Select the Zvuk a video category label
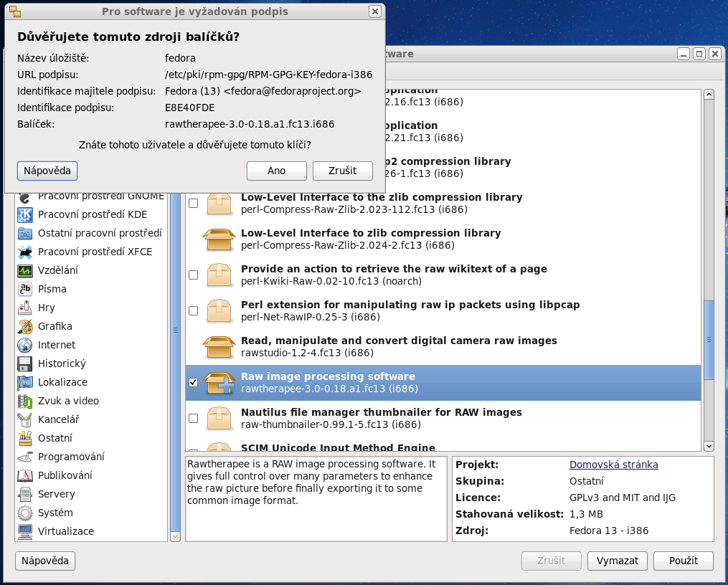The image size is (728, 585). coord(68,401)
